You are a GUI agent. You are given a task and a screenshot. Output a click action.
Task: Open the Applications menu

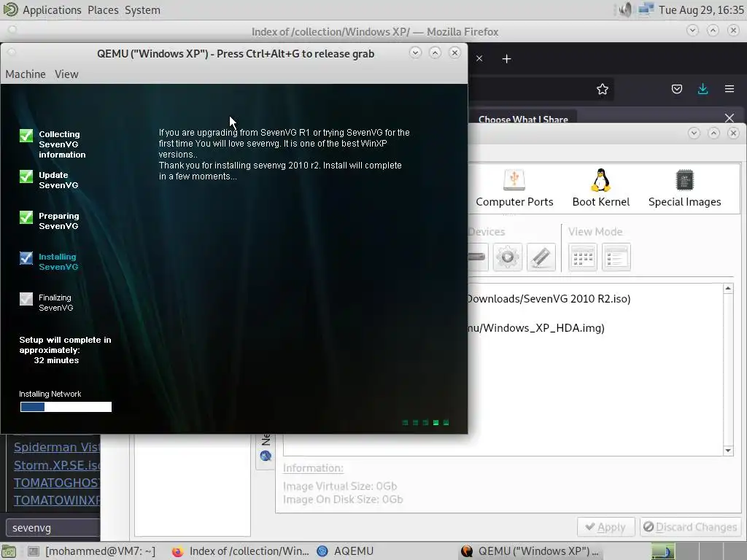[x=52, y=10]
